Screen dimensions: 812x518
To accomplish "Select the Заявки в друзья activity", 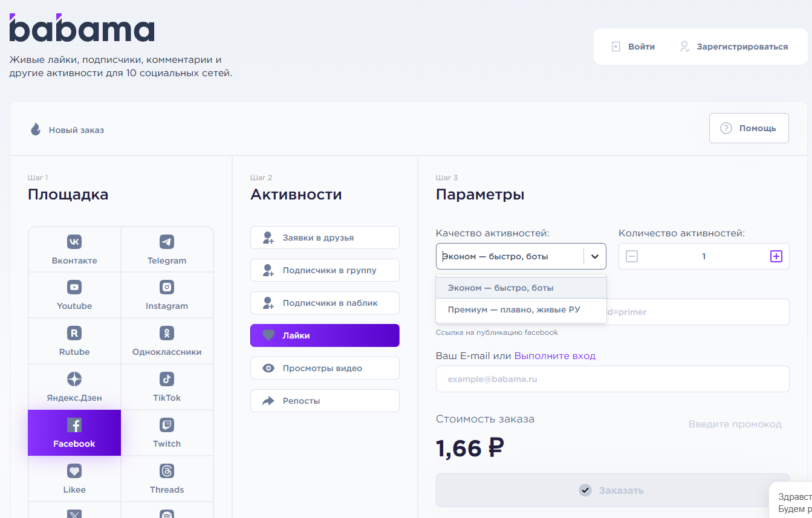I will pos(325,238).
